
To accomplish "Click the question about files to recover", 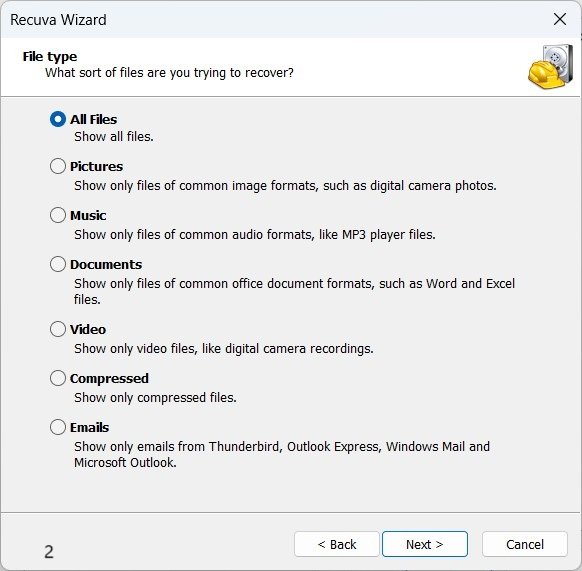I will [169, 73].
